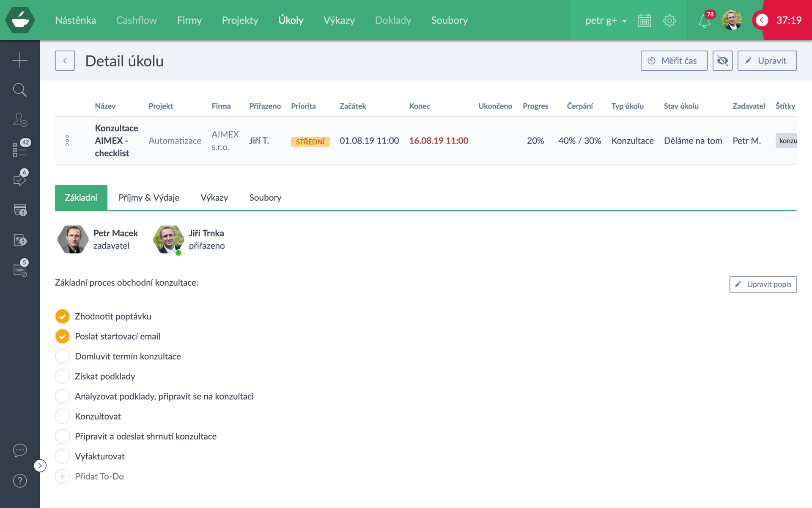
Task: Open the petr g+ account dropdown
Action: tap(606, 20)
